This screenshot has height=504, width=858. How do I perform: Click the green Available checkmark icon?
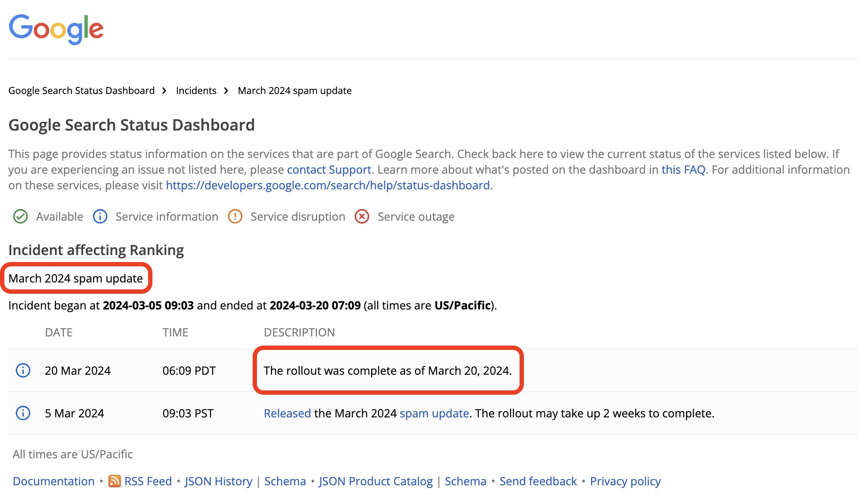pos(20,216)
